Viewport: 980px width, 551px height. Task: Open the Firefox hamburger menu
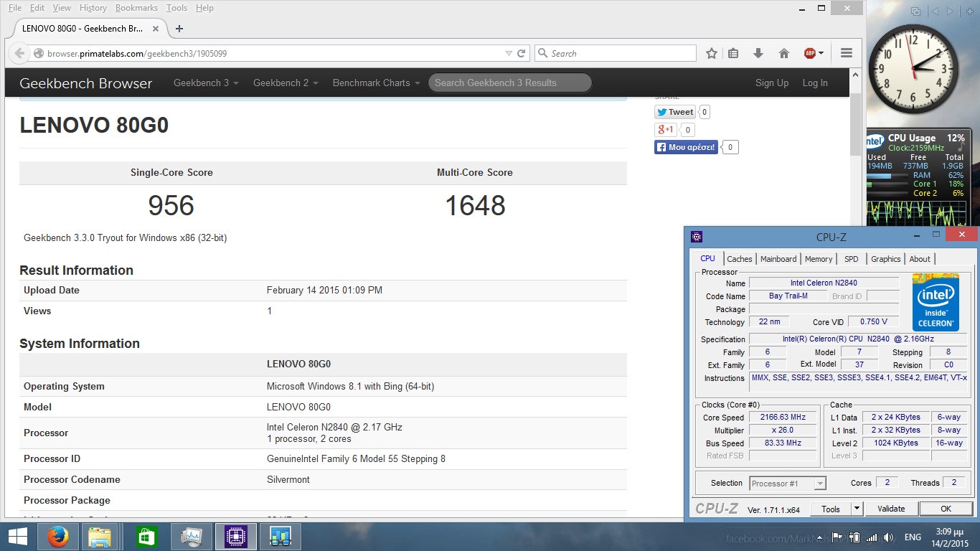(846, 53)
